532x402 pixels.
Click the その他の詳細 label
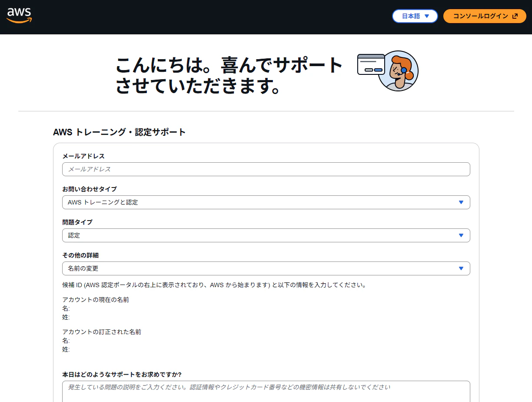point(80,255)
